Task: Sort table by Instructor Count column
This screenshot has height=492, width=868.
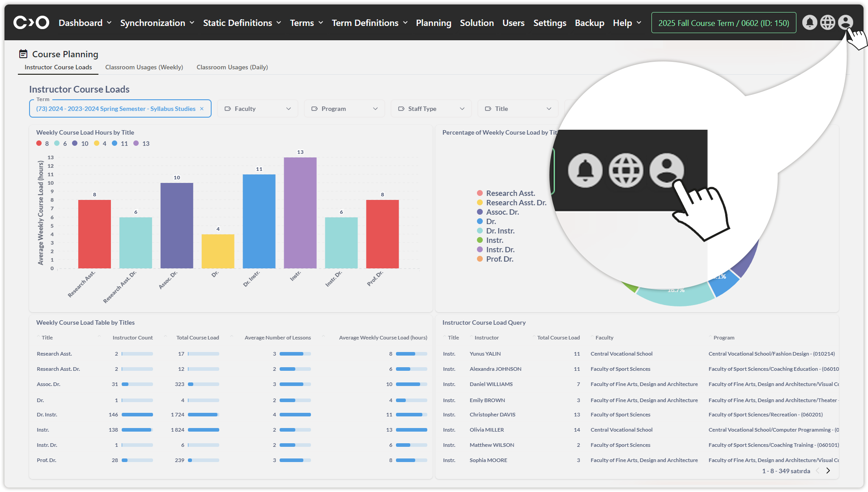Action: pos(132,338)
